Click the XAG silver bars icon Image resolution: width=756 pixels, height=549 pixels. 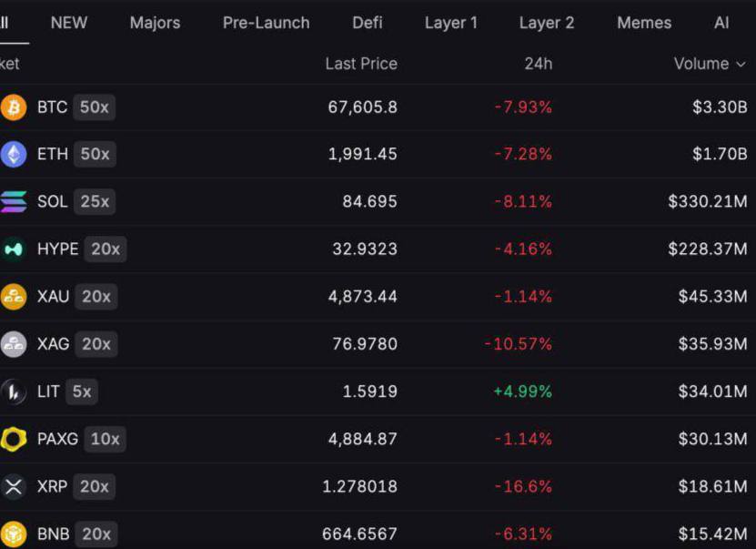(14, 344)
